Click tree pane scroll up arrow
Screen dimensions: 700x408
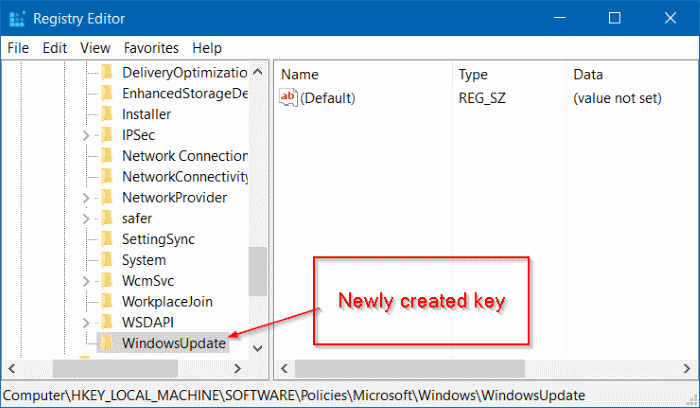(x=258, y=72)
